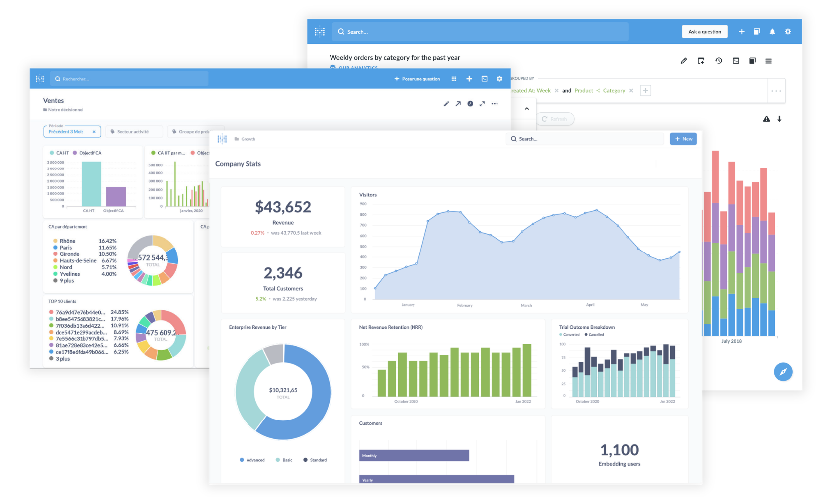Screen dimensions: 828x504
Task: Click the download arrow icon above the chart
Action: (779, 119)
